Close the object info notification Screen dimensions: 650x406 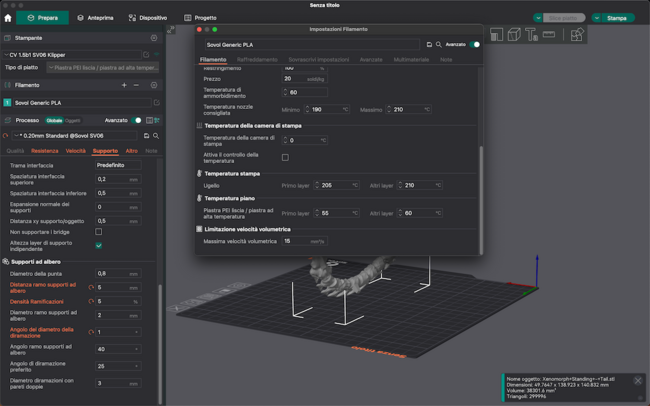(x=638, y=381)
